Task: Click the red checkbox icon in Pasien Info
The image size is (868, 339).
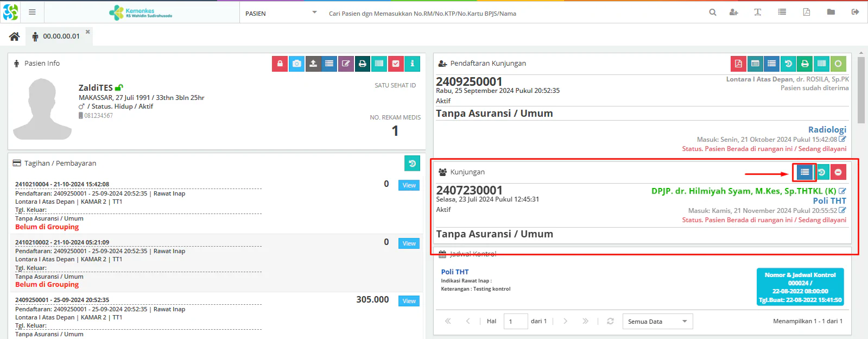Action: pos(396,64)
